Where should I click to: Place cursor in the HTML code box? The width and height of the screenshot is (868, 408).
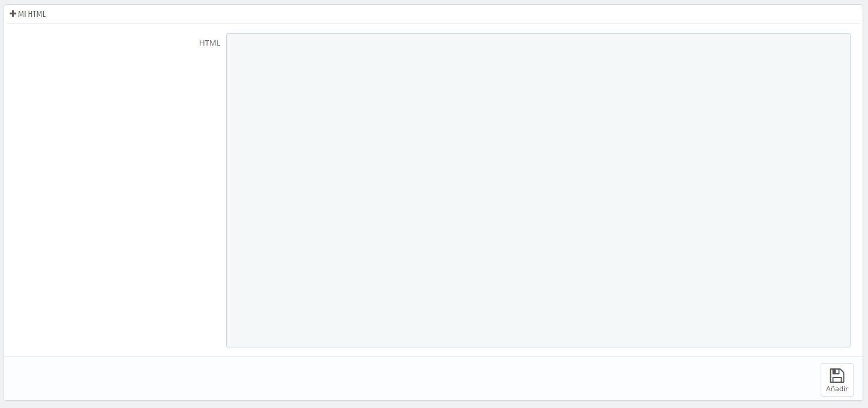(x=538, y=190)
